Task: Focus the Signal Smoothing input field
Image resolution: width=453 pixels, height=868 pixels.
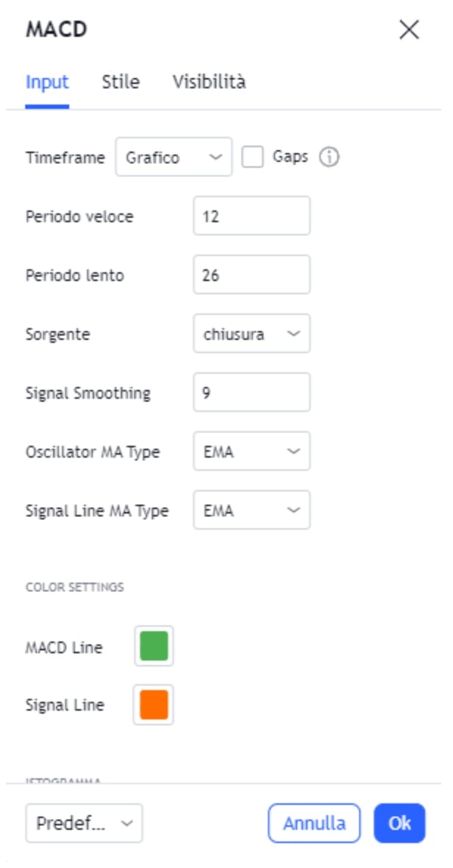Action: pos(252,393)
